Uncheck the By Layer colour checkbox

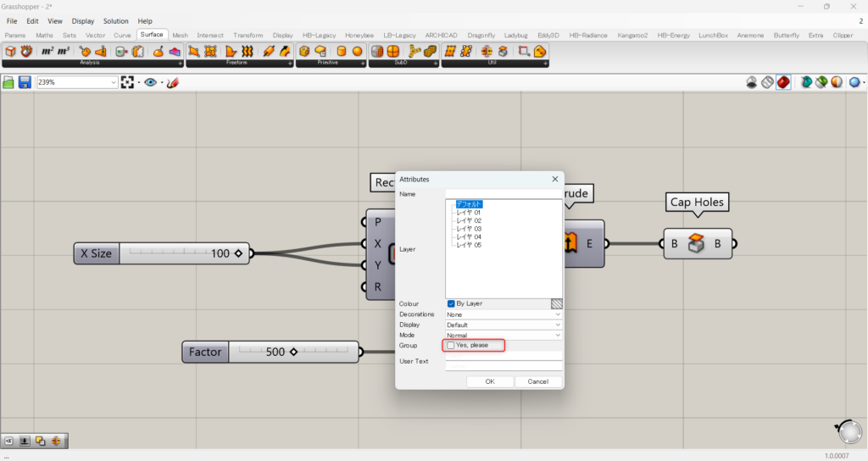(451, 303)
